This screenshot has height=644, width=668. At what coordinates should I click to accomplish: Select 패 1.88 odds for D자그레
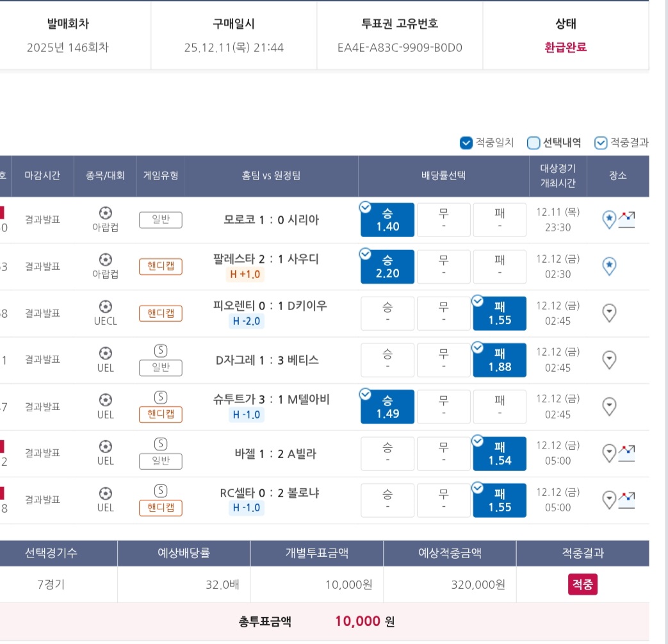point(500,360)
